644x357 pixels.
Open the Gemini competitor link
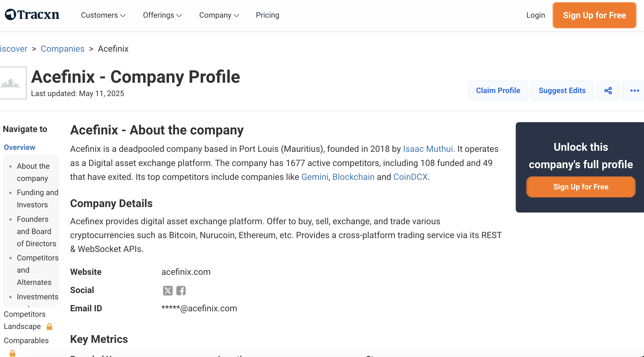[x=314, y=177]
